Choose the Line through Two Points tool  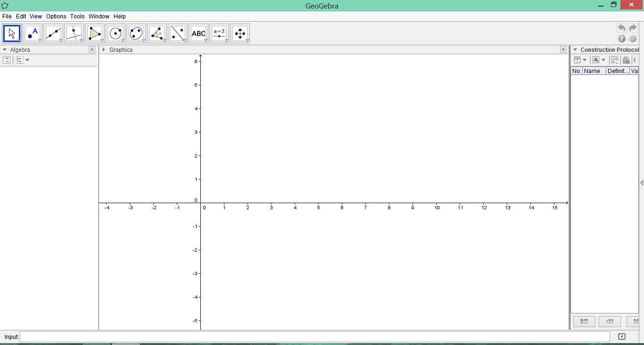(53, 33)
